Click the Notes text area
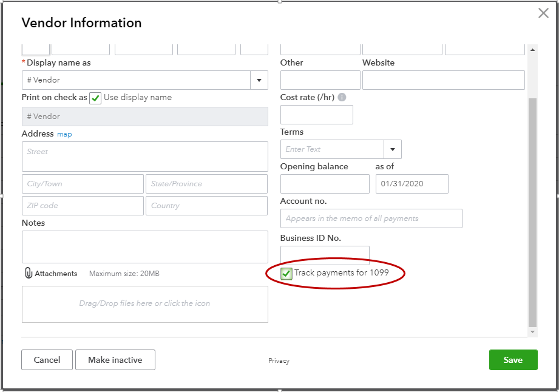 tap(144, 246)
